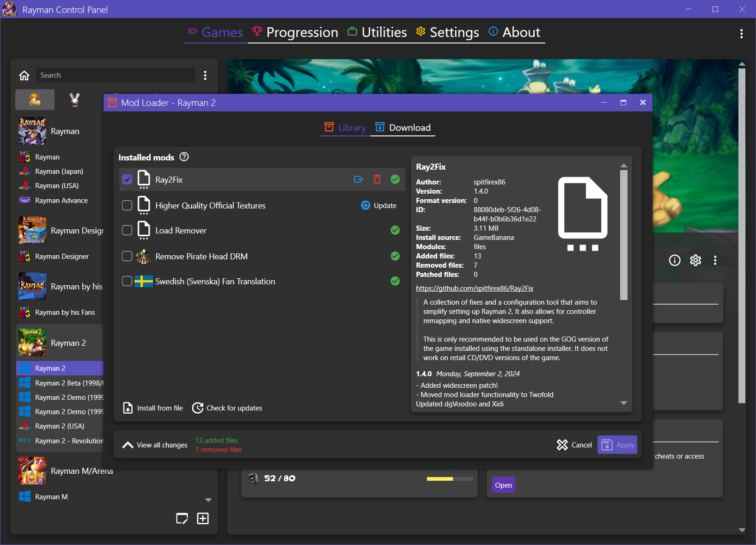This screenshot has height=545, width=756.
Task: Switch to the Utilities tab
Action: tap(377, 32)
